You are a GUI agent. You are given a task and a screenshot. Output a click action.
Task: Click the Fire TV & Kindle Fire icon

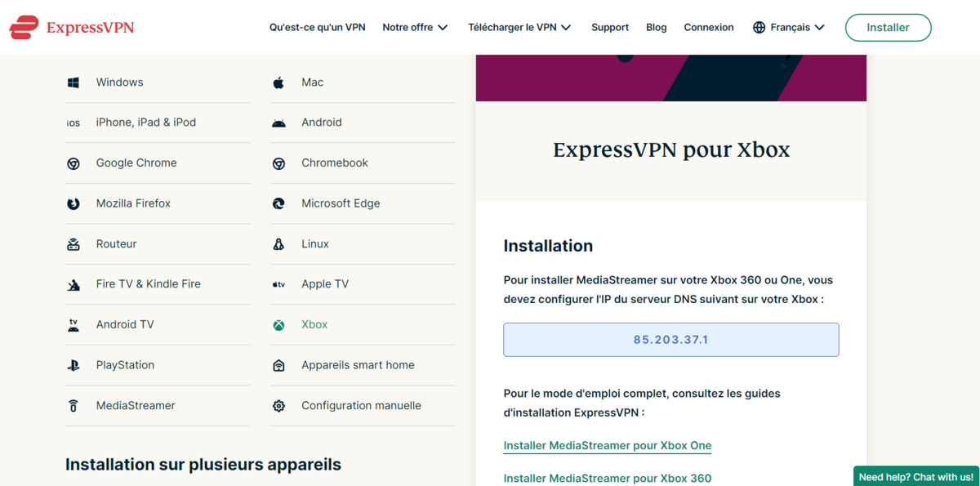(x=73, y=284)
